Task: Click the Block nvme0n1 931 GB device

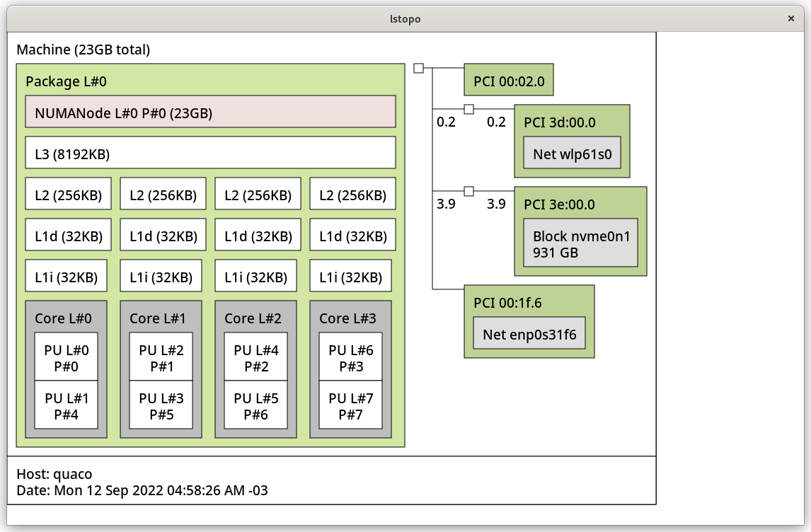Action: pos(580,244)
